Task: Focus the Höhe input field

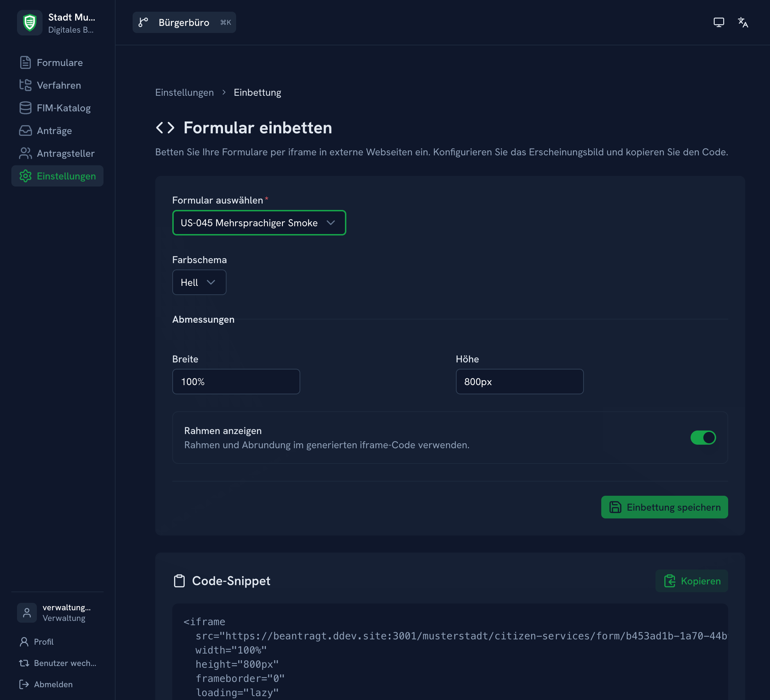Action: pyautogui.click(x=519, y=381)
